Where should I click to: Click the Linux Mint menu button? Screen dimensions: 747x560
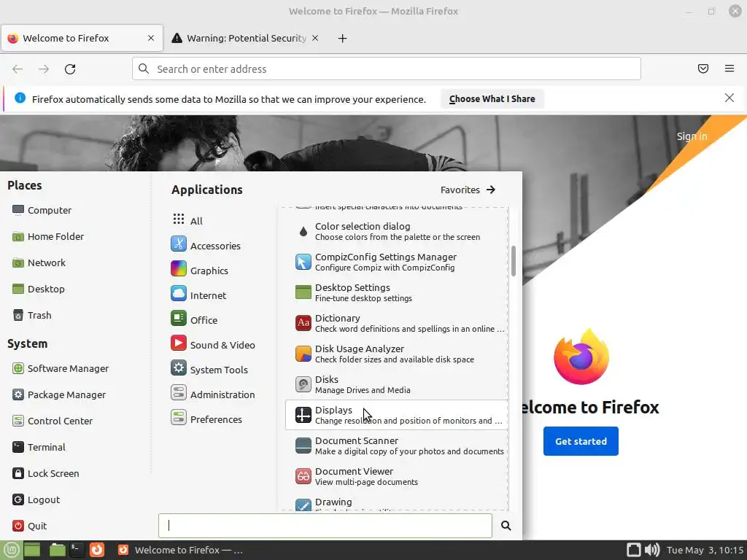click(11, 550)
